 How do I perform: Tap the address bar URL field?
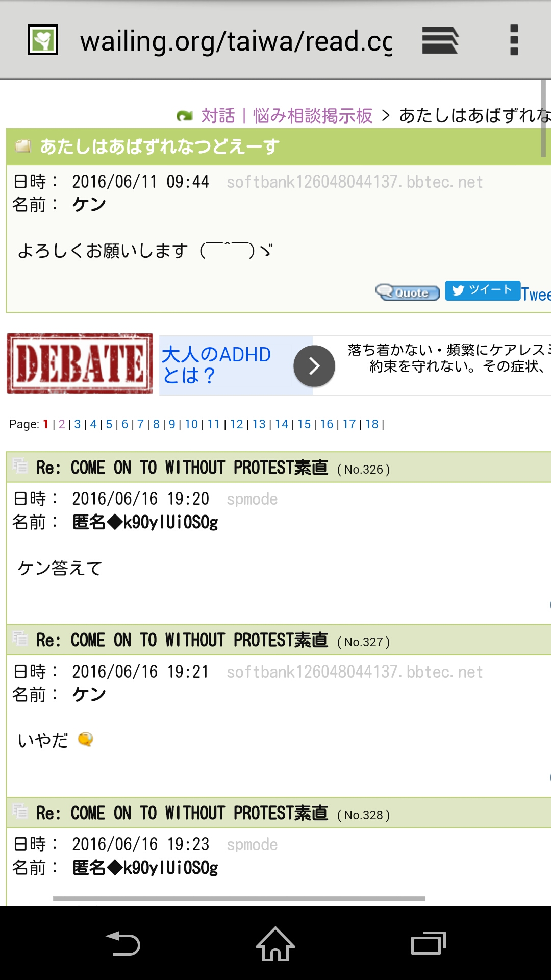pyautogui.click(x=236, y=41)
